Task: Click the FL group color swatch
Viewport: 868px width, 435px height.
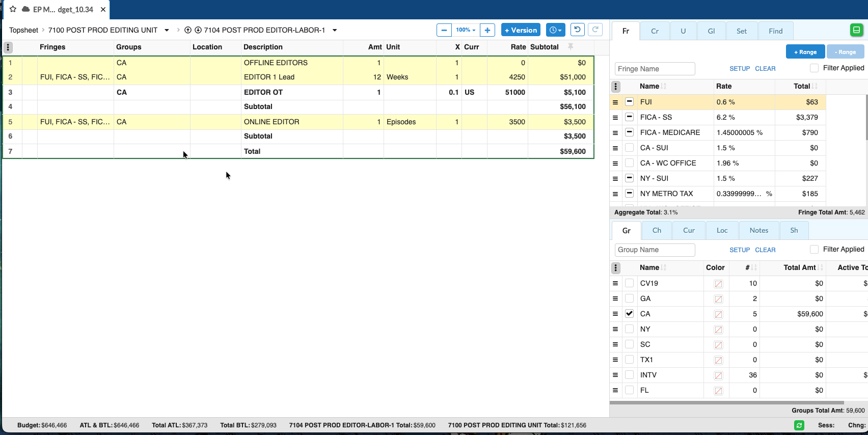Action: click(718, 391)
